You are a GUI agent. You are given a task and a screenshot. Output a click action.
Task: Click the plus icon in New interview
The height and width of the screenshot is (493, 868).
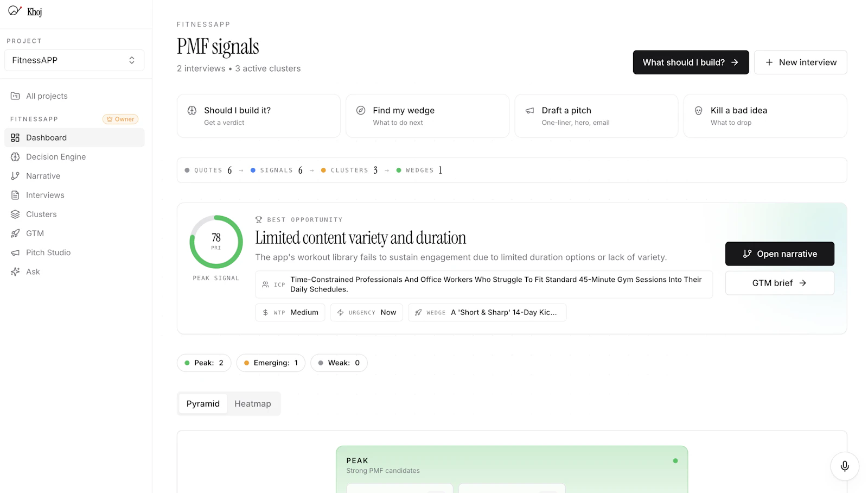coord(769,62)
